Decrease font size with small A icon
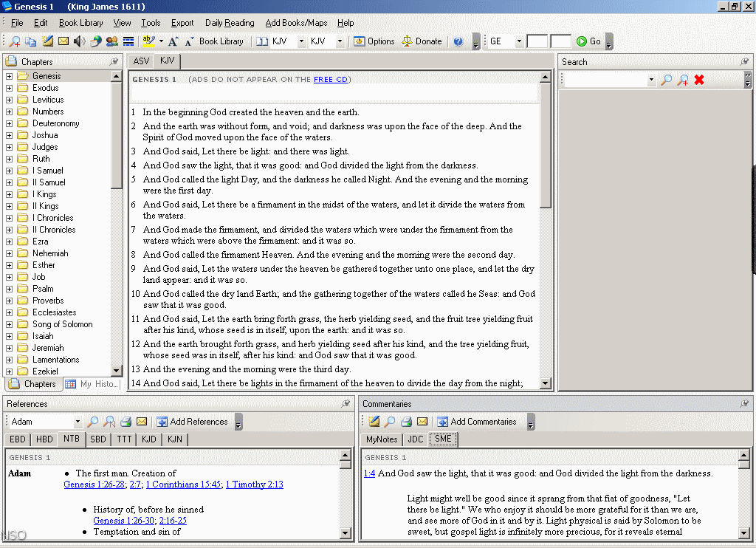 click(189, 41)
